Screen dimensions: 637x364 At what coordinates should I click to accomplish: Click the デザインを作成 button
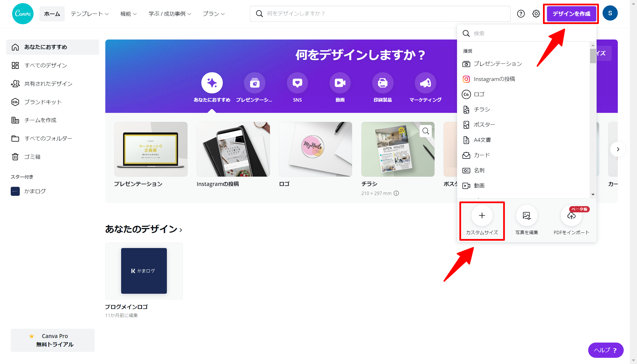[571, 14]
